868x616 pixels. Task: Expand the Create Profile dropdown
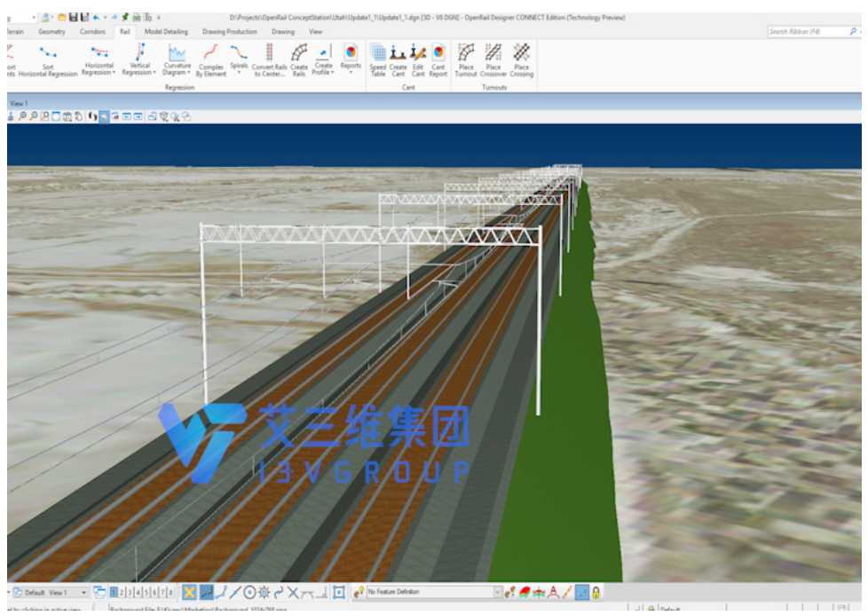pyautogui.click(x=323, y=61)
